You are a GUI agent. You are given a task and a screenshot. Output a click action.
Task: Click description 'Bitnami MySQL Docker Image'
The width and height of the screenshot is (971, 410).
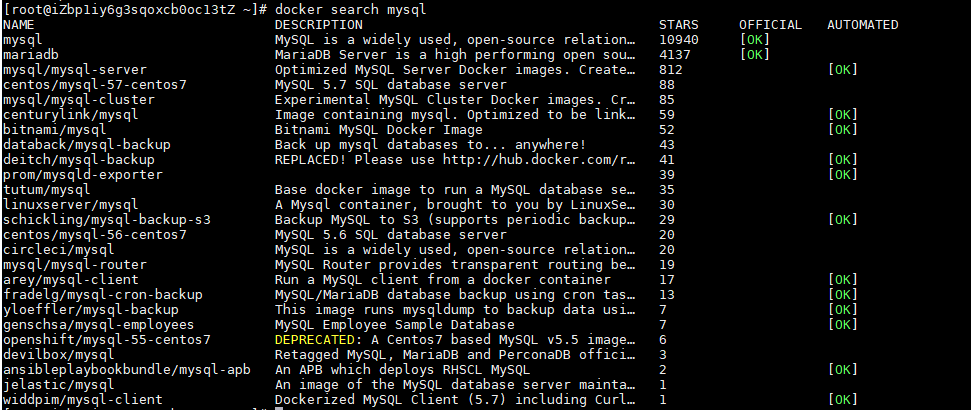pyautogui.click(x=379, y=129)
